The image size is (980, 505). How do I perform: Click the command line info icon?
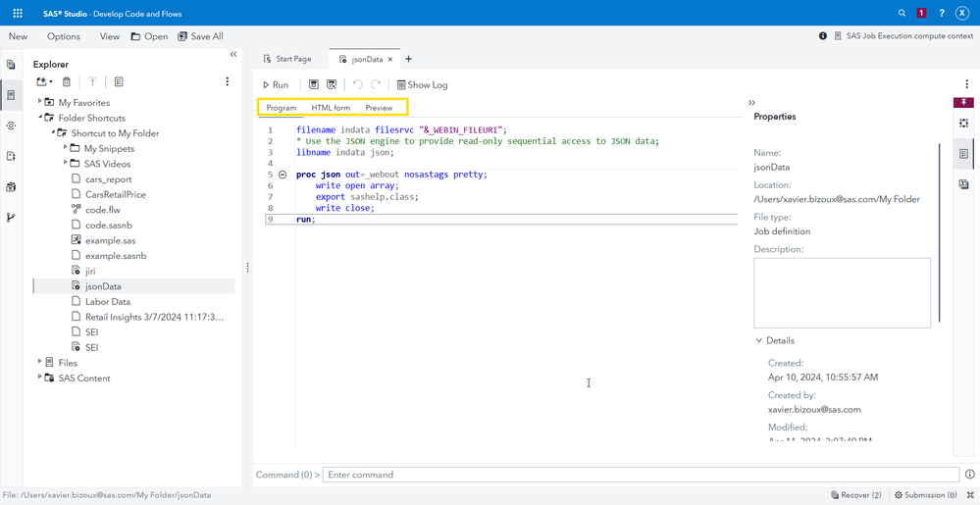[969, 475]
